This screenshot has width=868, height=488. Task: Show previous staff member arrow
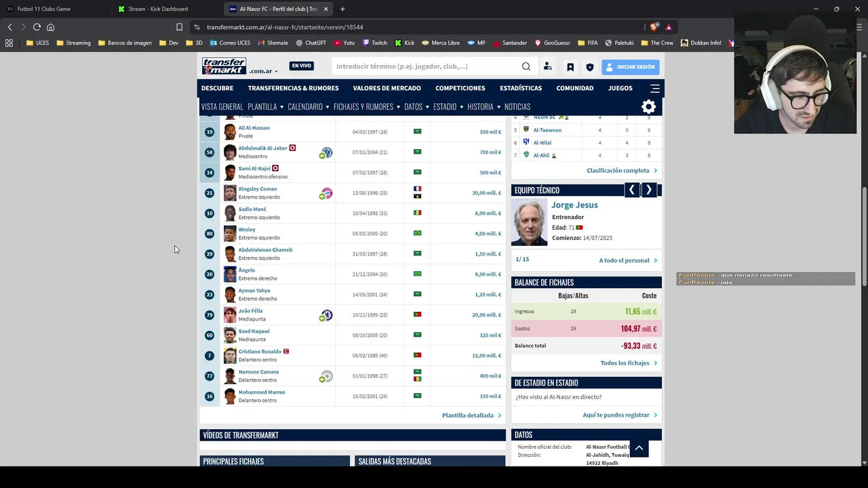click(x=631, y=190)
